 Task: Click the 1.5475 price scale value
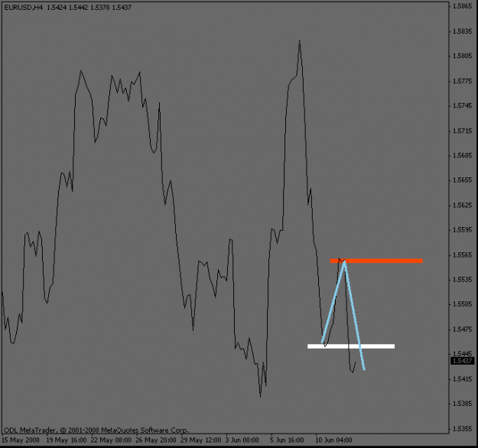tap(462, 330)
